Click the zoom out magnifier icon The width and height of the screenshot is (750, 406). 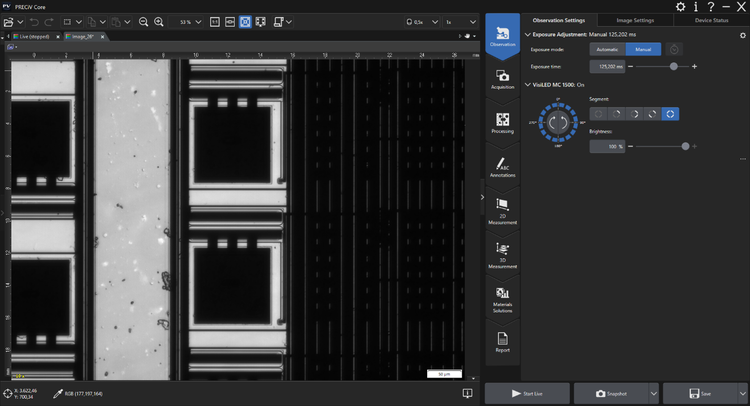[x=143, y=21]
